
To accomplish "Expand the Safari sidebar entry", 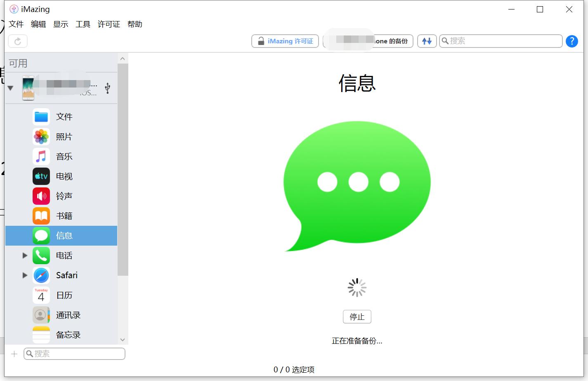I will pyautogui.click(x=24, y=275).
